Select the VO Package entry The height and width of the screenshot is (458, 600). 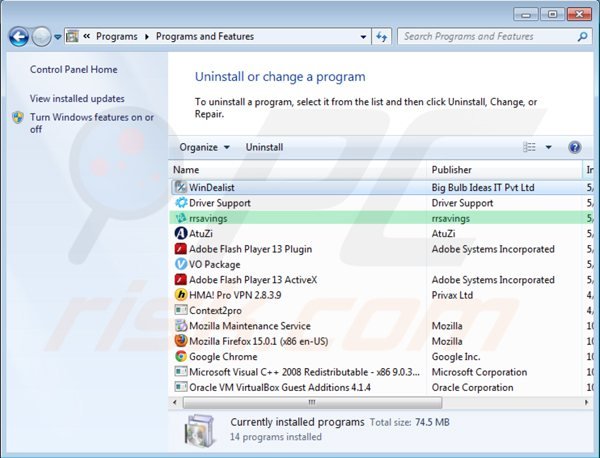tap(215, 264)
